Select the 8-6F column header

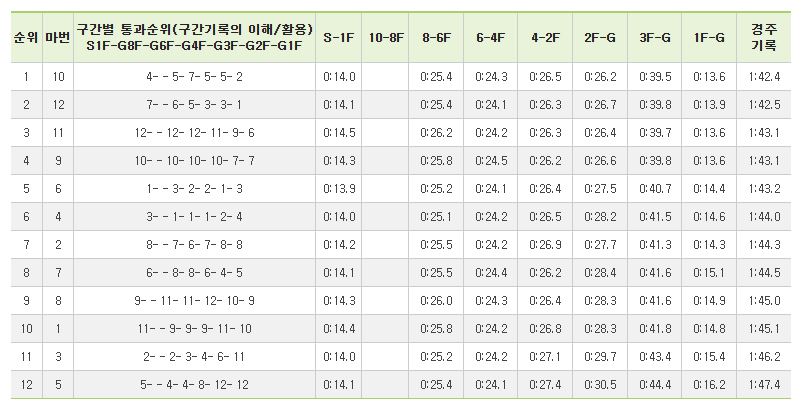(x=439, y=37)
